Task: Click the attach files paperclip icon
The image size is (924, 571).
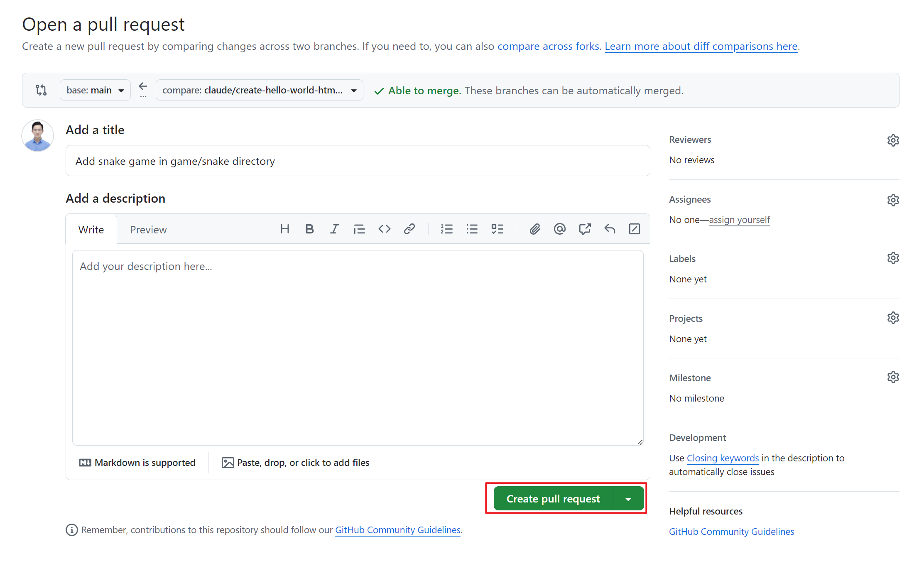Action: point(534,229)
